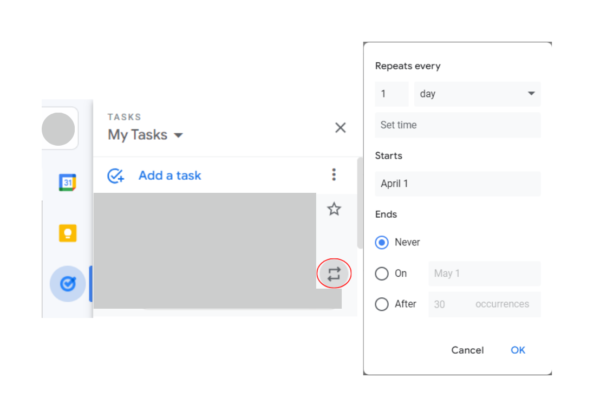Select the After occurrences radio button
The image size is (600, 417).
point(382,304)
